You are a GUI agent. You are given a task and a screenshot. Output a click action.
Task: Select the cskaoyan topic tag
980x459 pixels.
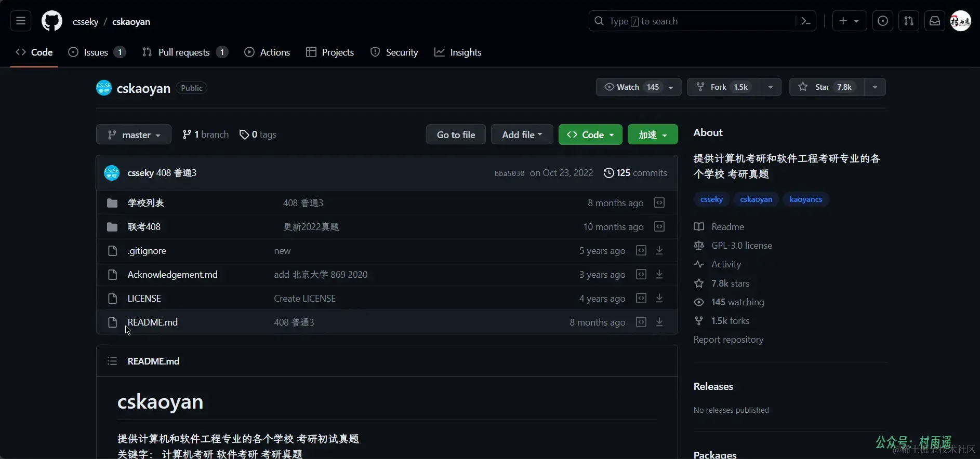756,199
